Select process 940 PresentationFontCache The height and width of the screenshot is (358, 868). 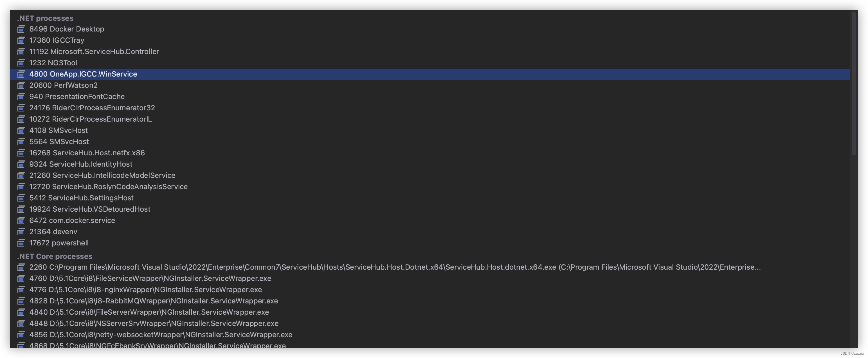tap(77, 97)
